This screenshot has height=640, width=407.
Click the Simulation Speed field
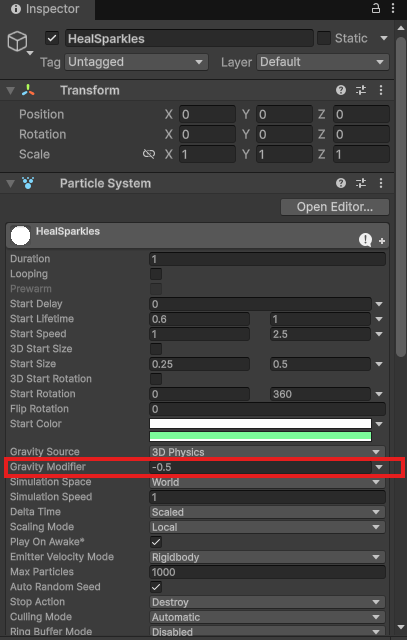pyautogui.click(x=267, y=497)
